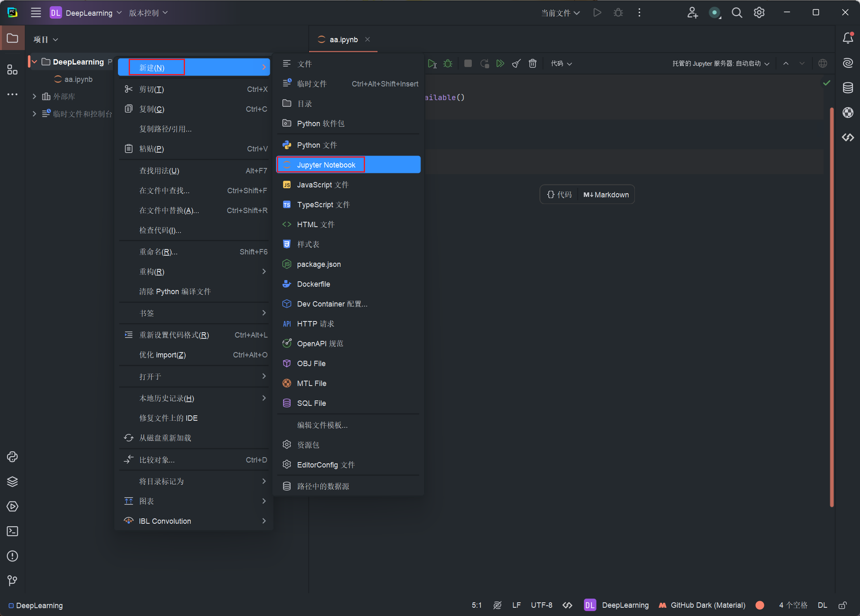Screen dimensions: 860x616
Task: Open the Terminal tool window
Action: tap(12, 531)
